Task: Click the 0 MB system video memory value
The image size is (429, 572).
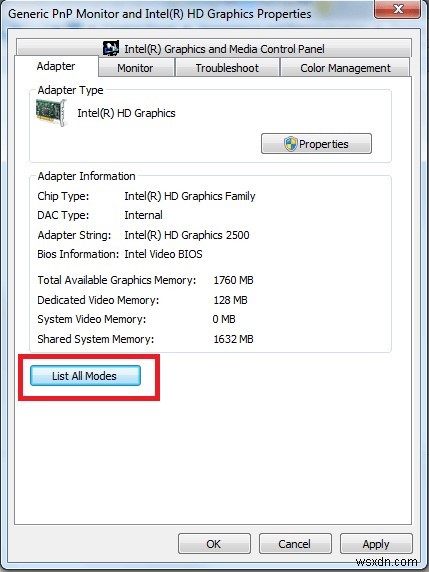Action: coord(224,319)
